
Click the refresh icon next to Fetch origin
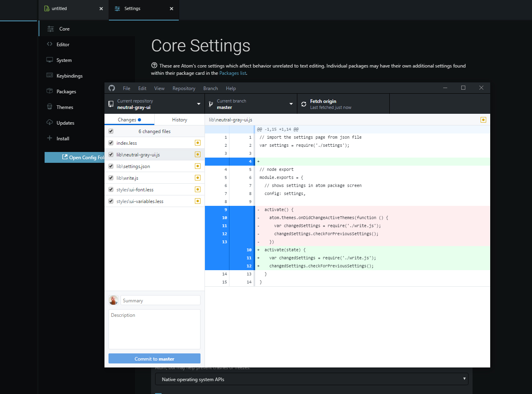click(x=303, y=104)
